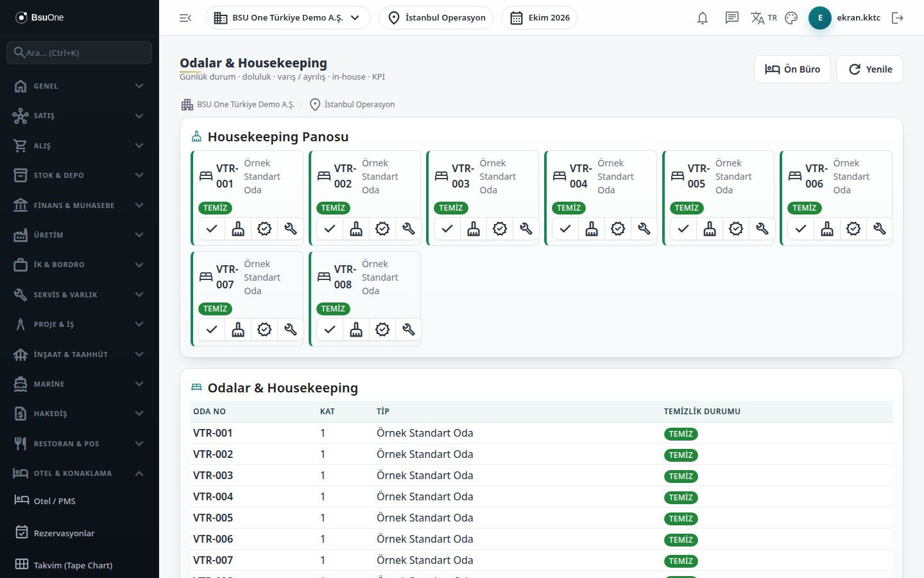Open the notifications bell
The height and width of the screenshot is (578, 924).
pos(703,18)
